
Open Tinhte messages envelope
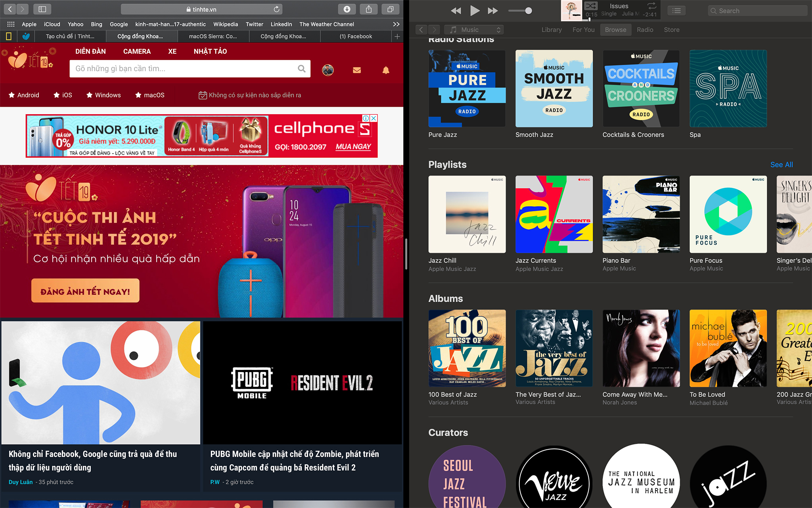pos(357,70)
